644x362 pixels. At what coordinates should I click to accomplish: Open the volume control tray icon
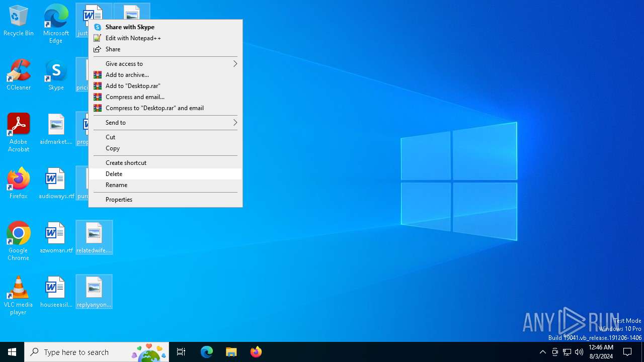click(x=579, y=352)
